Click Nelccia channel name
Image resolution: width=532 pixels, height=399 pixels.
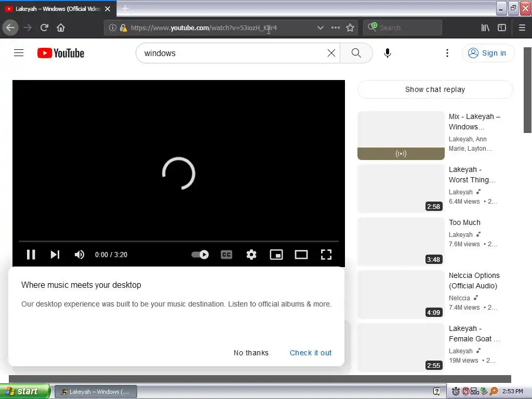coord(459,298)
